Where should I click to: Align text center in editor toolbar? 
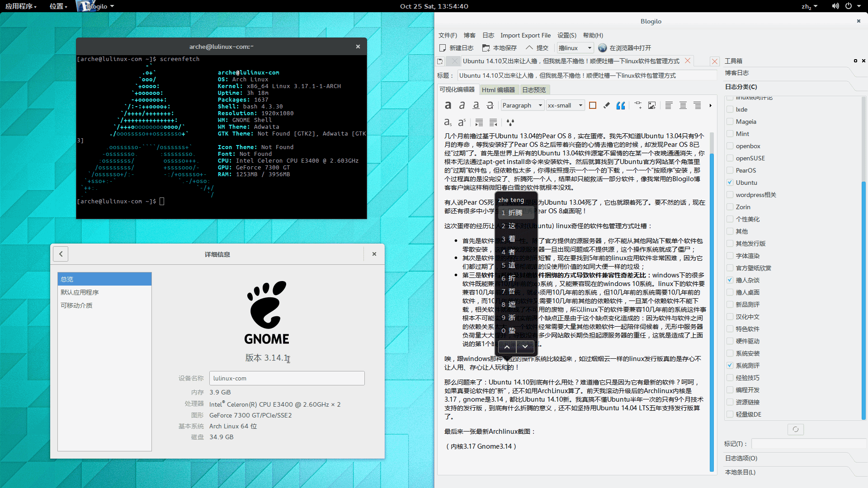pyautogui.click(x=683, y=105)
